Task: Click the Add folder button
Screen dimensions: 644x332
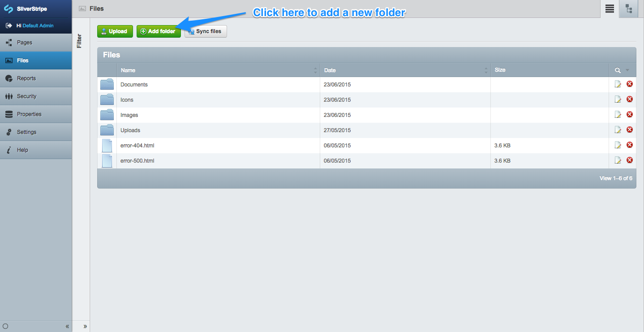Action: (159, 31)
